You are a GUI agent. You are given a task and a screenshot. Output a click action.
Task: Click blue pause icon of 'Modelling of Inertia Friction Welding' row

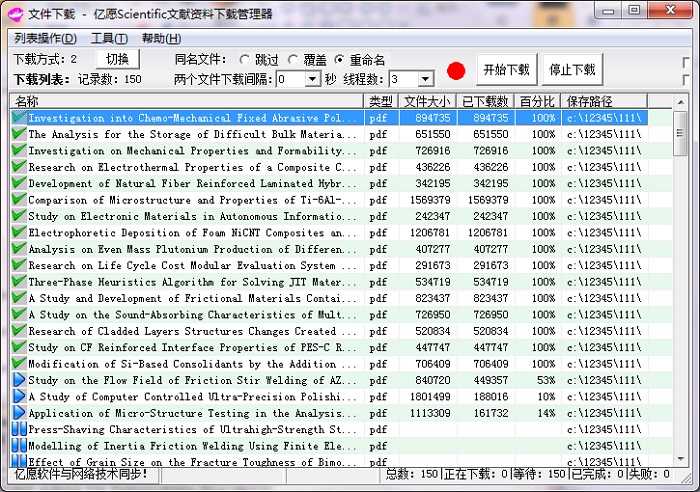pyautogui.click(x=19, y=446)
